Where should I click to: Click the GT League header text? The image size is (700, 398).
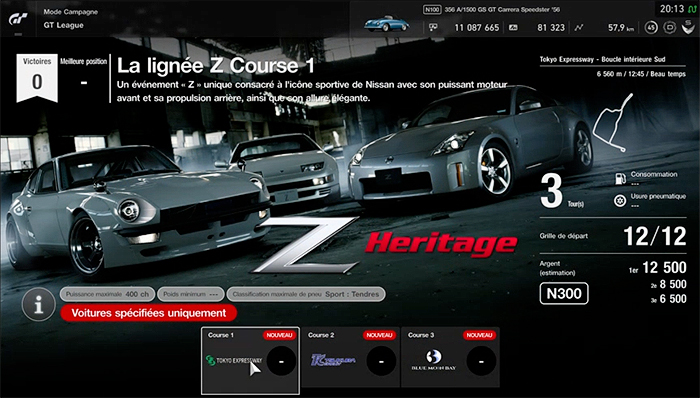pyautogui.click(x=63, y=25)
